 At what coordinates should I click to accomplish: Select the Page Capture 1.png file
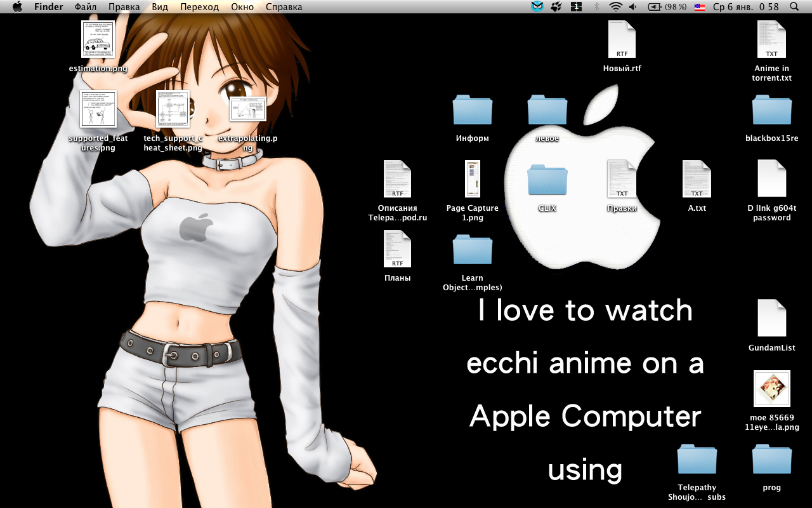[x=473, y=179]
